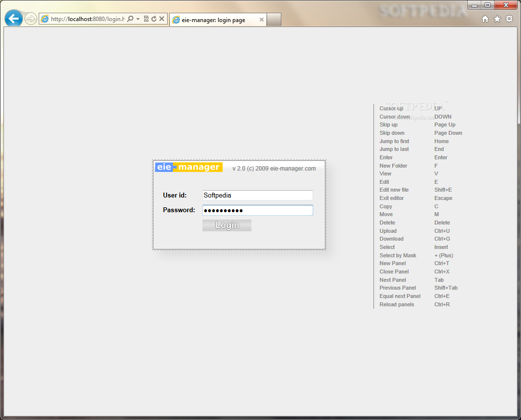Click the Insert key text
Image resolution: width=521 pixels, height=420 pixels.
coord(441,247)
